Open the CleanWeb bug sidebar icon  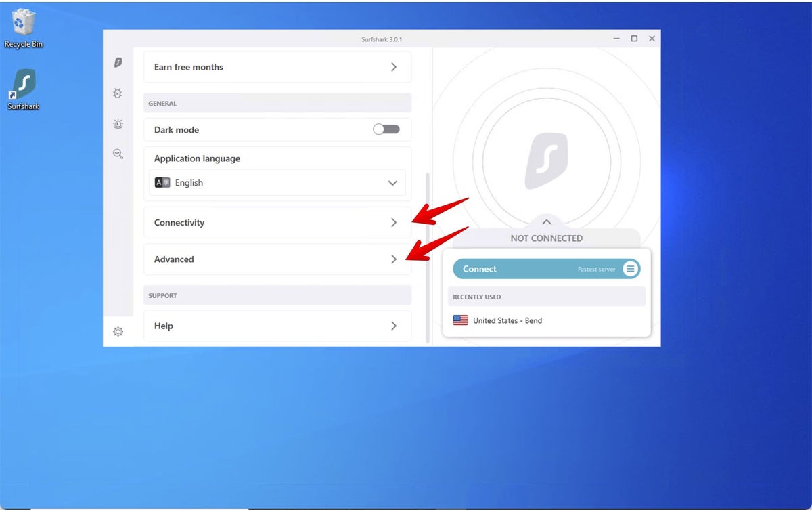click(x=118, y=93)
